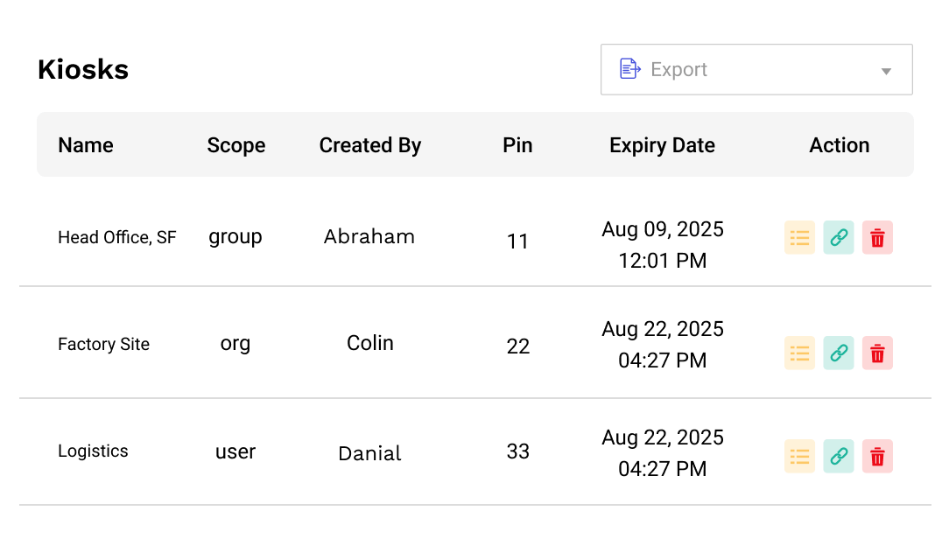Open details list for Logistics kiosk
Image resolution: width=949 pixels, height=560 pixels.
point(799,457)
